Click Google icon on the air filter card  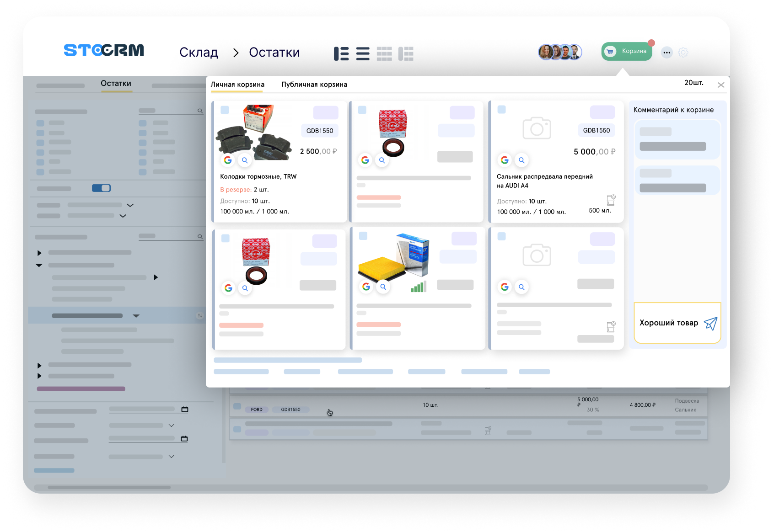tap(366, 287)
